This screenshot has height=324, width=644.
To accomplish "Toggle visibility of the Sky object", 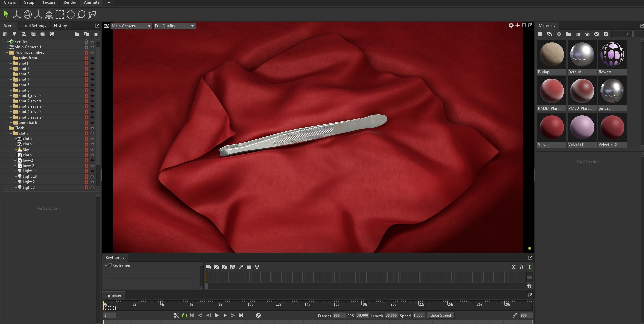I will coord(92,150).
